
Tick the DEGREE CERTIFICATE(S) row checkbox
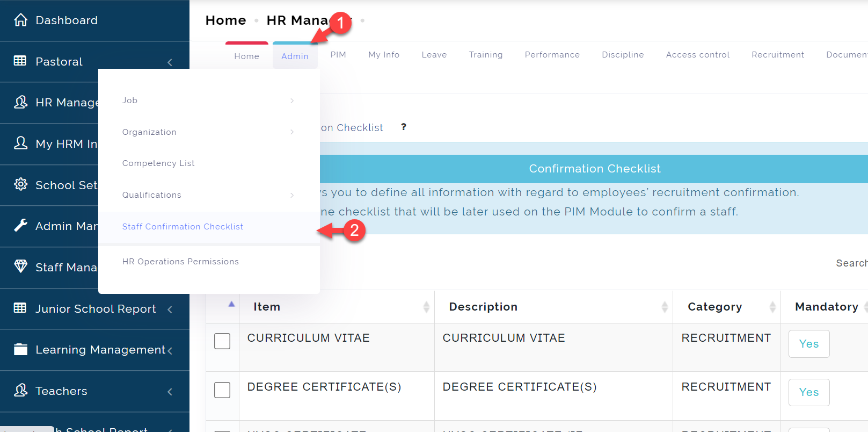pos(222,390)
